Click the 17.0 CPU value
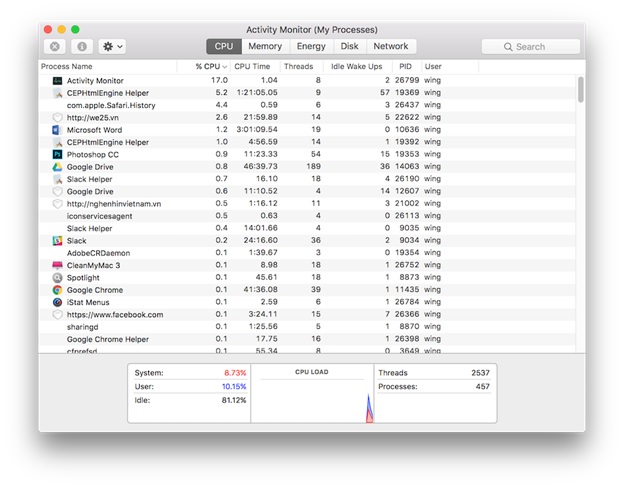 (219, 80)
